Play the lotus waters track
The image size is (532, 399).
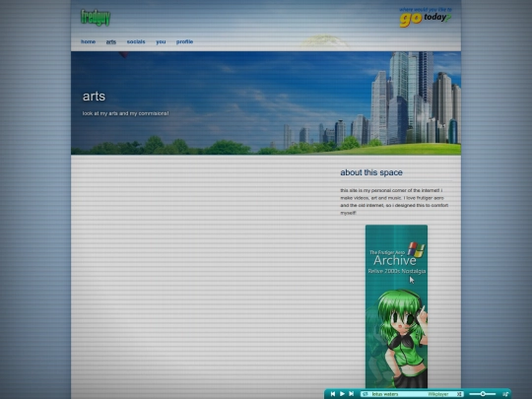(x=342, y=394)
